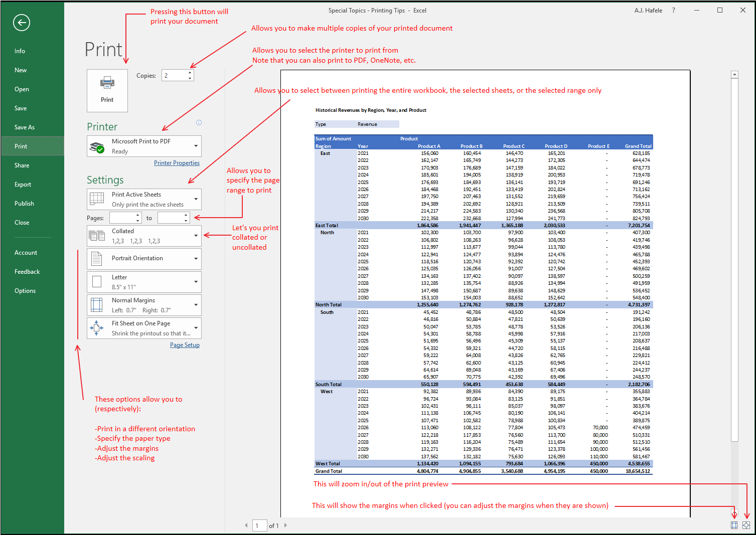The height and width of the screenshot is (535, 756).
Task: Select Close in the sidebar
Action: (x=33, y=223)
